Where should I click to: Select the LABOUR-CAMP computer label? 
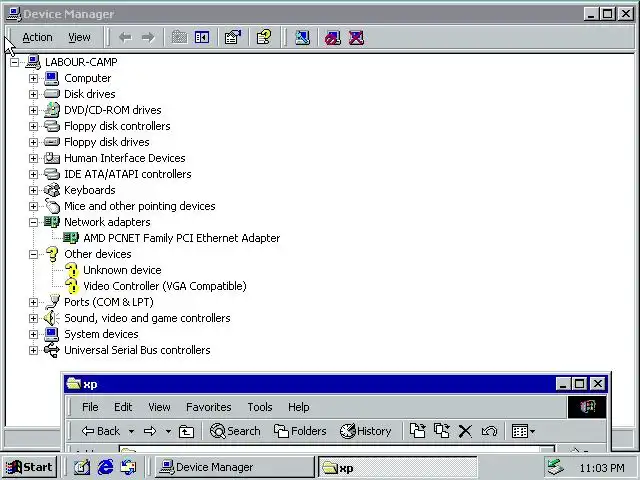pyautogui.click(x=81, y=62)
